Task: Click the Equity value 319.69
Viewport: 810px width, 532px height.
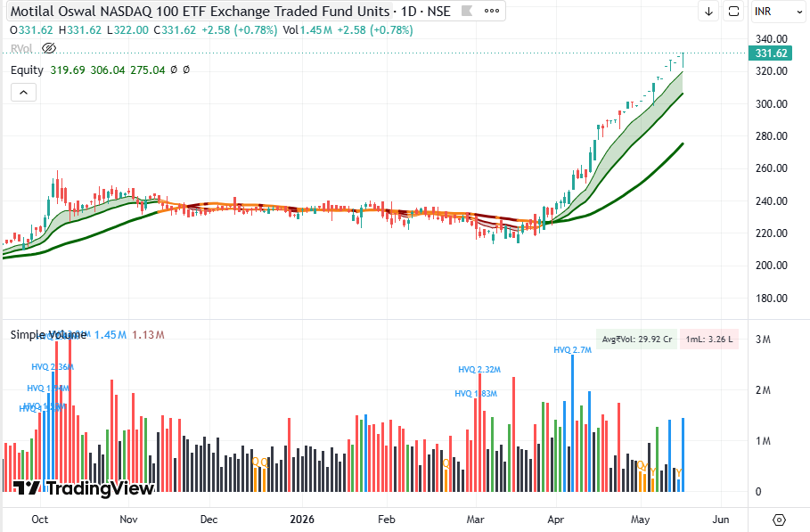Action: click(x=68, y=70)
